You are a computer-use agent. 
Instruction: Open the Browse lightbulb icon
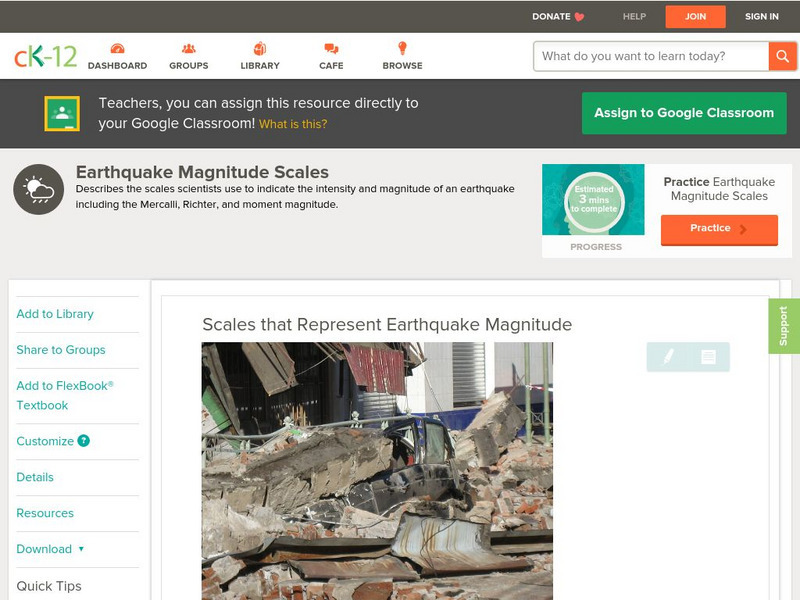(x=403, y=48)
